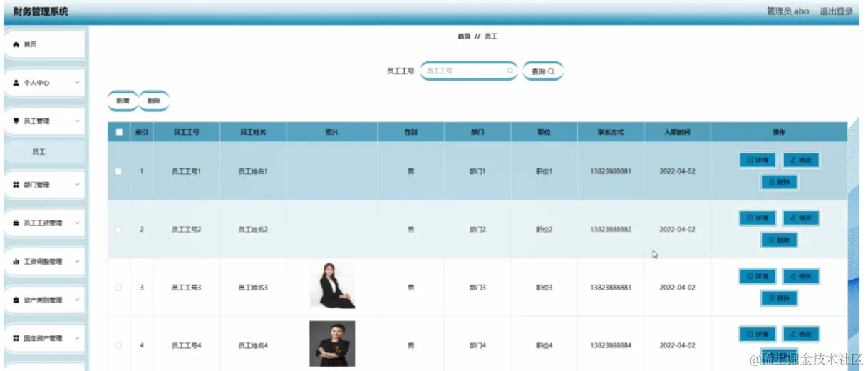Click the 删除 button next to 新增
Viewport: 868px width, 371px height.
point(154,101)
